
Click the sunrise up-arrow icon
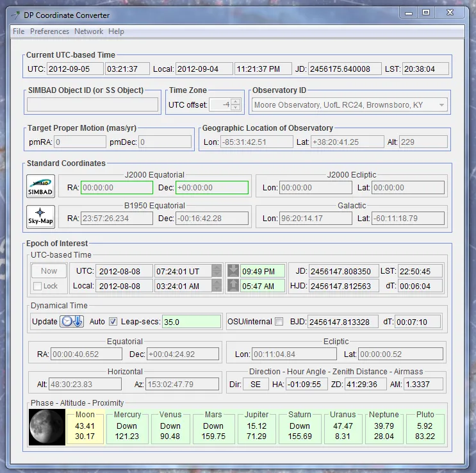tap(233, 286)
